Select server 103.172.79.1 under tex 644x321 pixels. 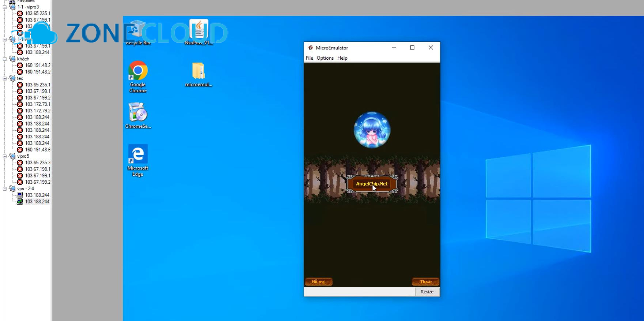[38, 104]
